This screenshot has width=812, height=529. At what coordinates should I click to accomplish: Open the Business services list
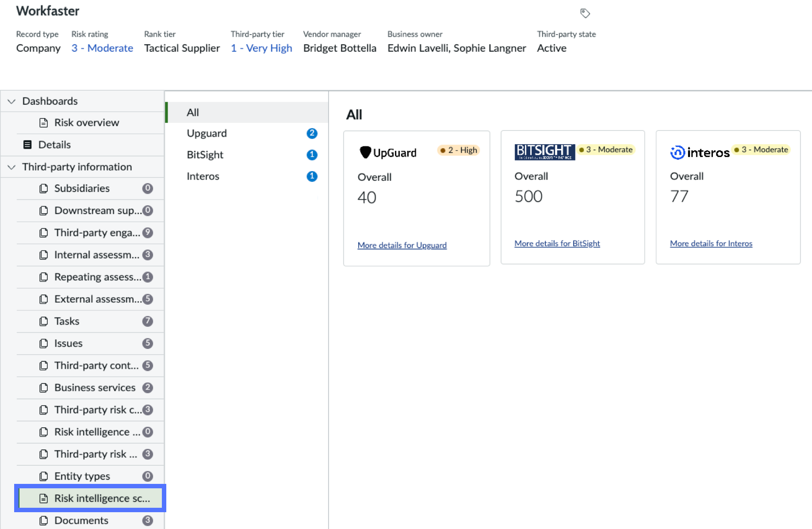click(x=90, y=387)
